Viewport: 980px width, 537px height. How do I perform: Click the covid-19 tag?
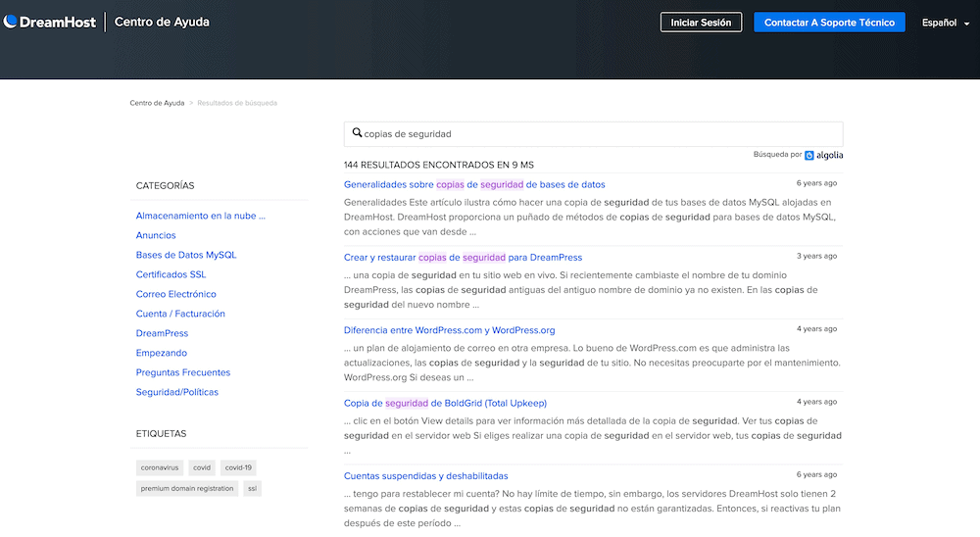tap(238, 467)
